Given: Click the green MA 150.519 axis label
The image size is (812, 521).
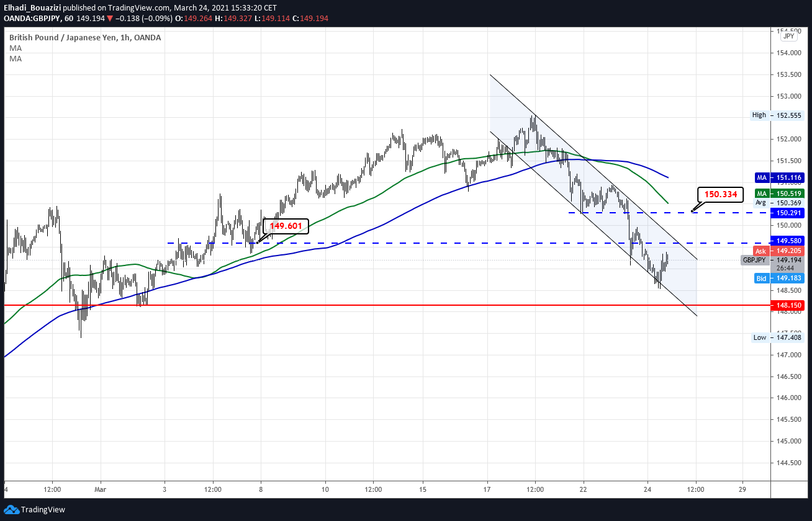Looking at the screenshot, I should pyautogui.click(x=779, y=194).
